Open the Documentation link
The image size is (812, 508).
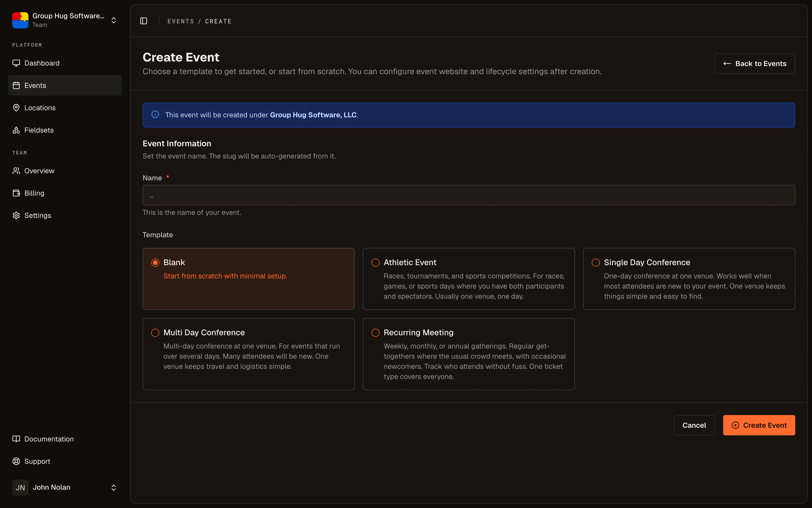[x=65, y=439]
